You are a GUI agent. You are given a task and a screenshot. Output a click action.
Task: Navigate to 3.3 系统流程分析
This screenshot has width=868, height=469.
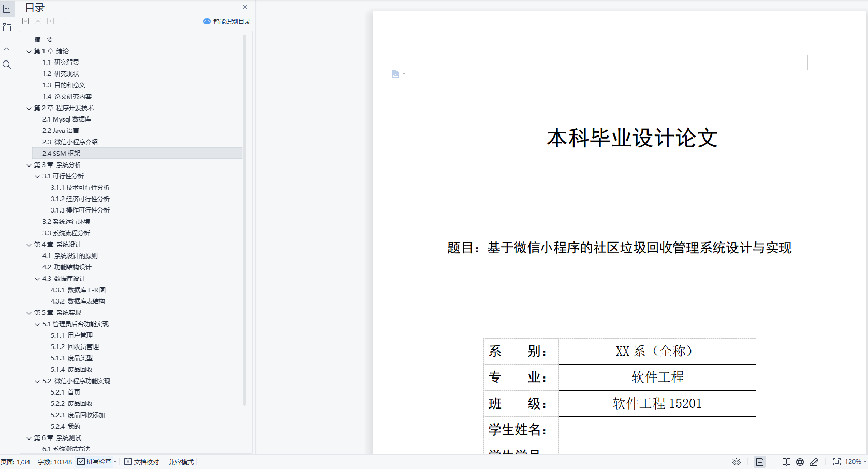pos(66,233)
